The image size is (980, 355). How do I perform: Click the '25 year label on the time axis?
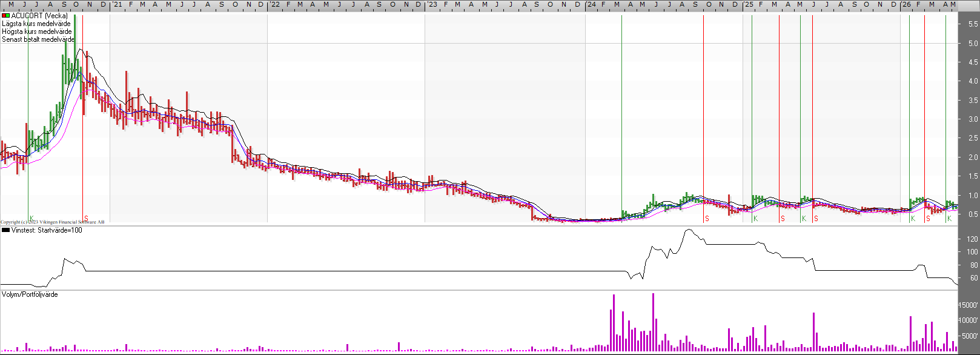pos(749,4)
